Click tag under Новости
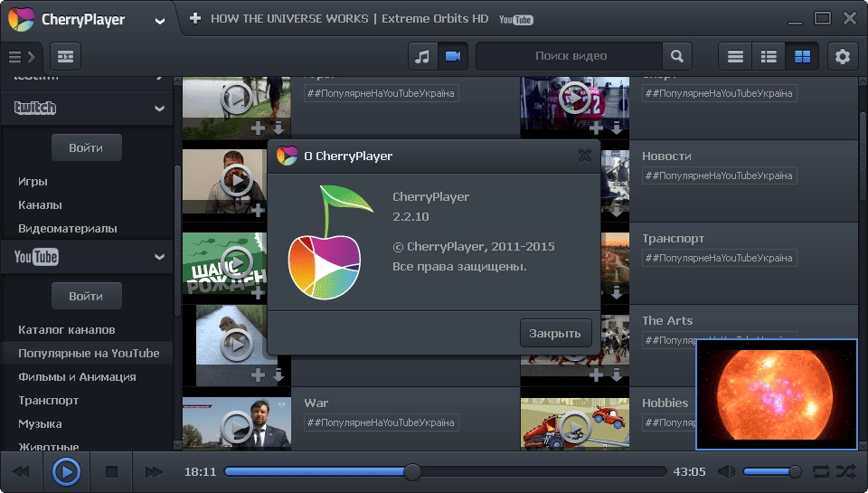The image size is (868, 493). point(719,175)
